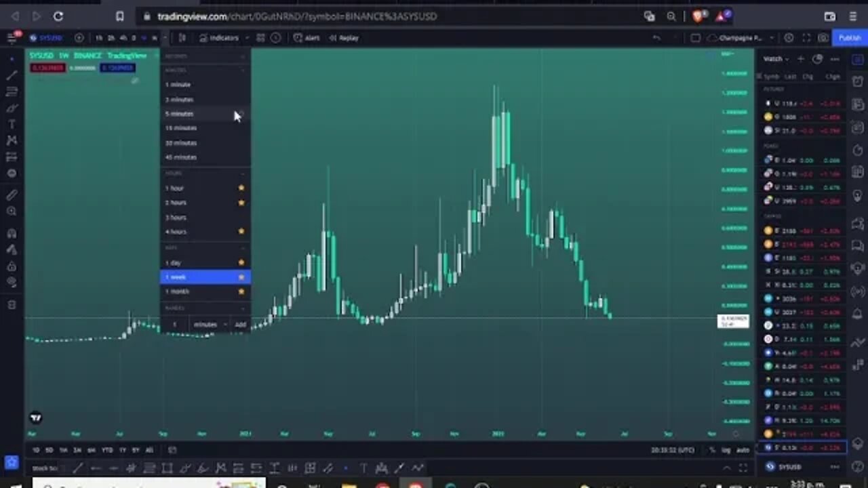Select the brush drawing tool in left sidebar
868x488 pixels.
coord(12,108)
